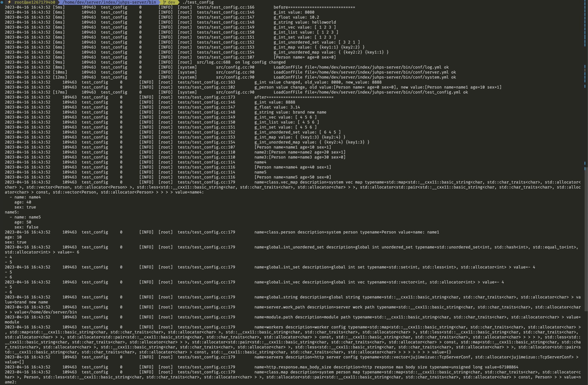The height and width of the screenshot is (385, 588).
Task: Click the LoadConfFile conf/test_config.yml ok message
Action: 371,92
